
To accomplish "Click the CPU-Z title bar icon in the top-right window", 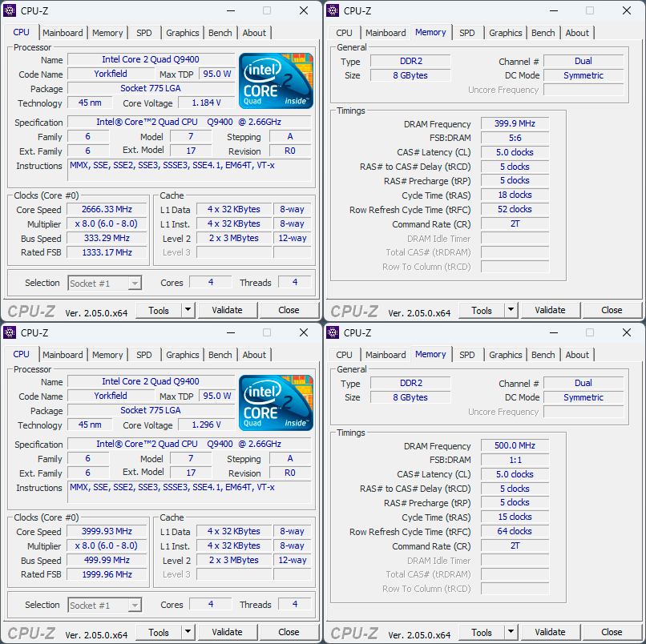I will [x=333, y=11].
